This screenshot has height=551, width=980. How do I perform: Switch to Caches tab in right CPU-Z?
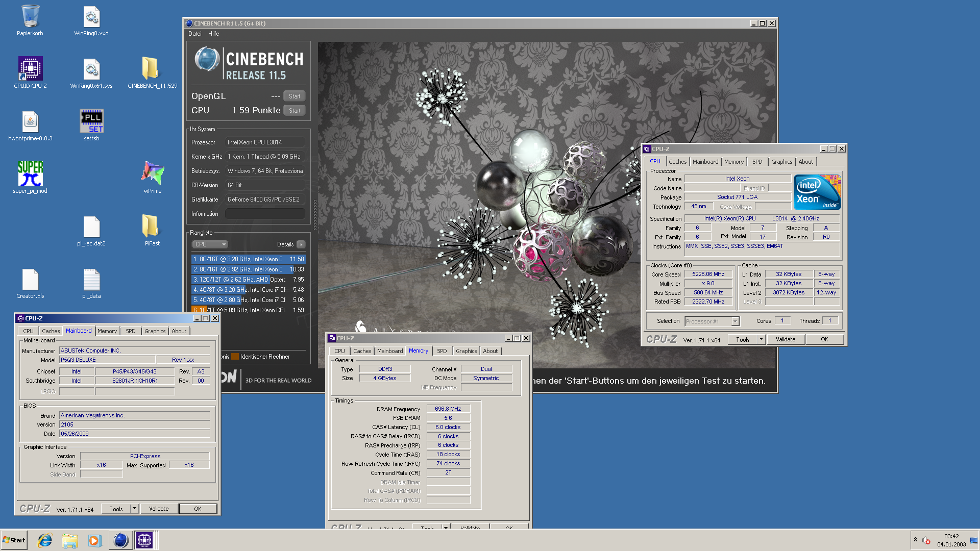678,162
